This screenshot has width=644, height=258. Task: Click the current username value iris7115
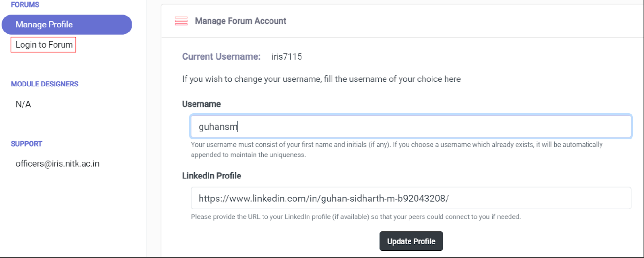287,57
